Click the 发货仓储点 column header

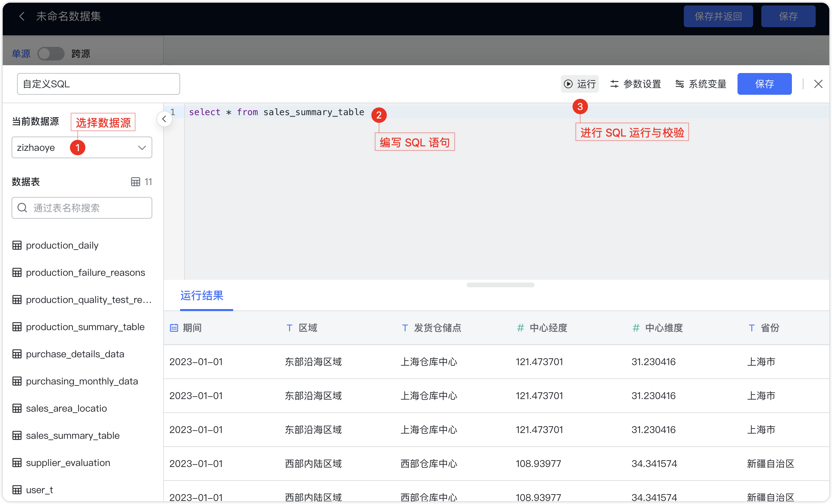click(x=438, y=328)
